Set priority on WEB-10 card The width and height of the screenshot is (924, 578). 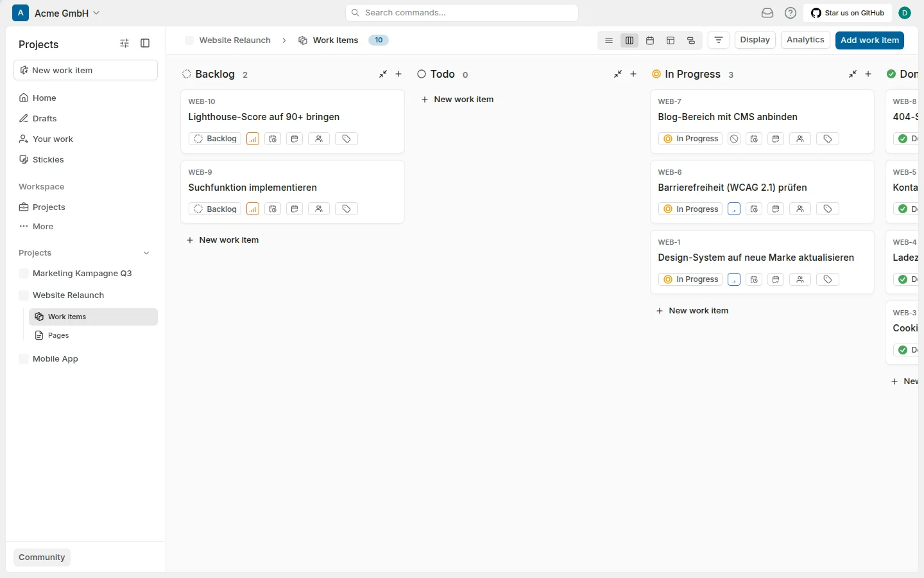click(253, 139)
